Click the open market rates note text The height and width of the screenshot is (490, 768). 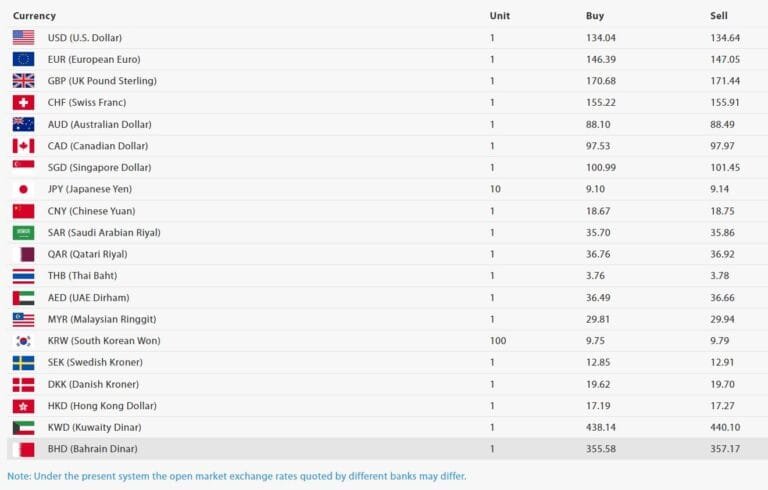point(236,476)
